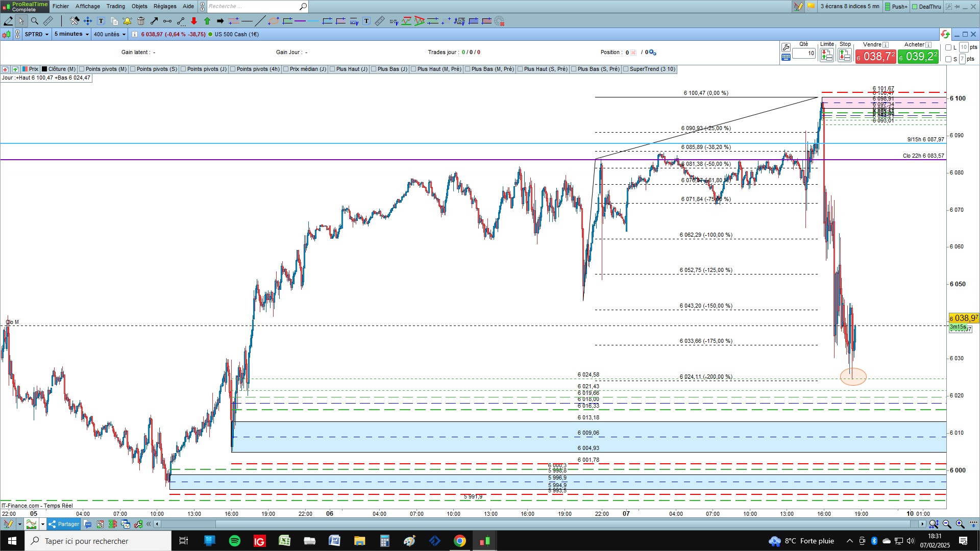Click the pencil draw tool icon
Viewport: 980px width, 551px height.
pos(8,21)
